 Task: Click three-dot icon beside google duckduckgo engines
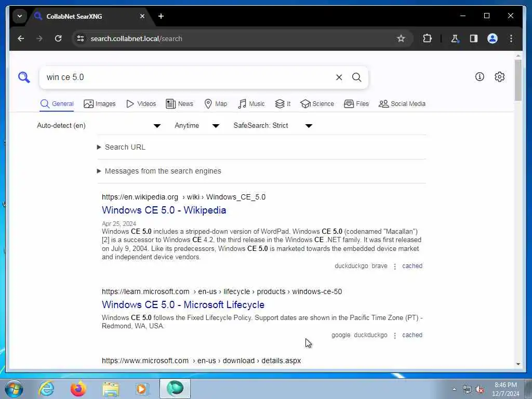point(395,336)
